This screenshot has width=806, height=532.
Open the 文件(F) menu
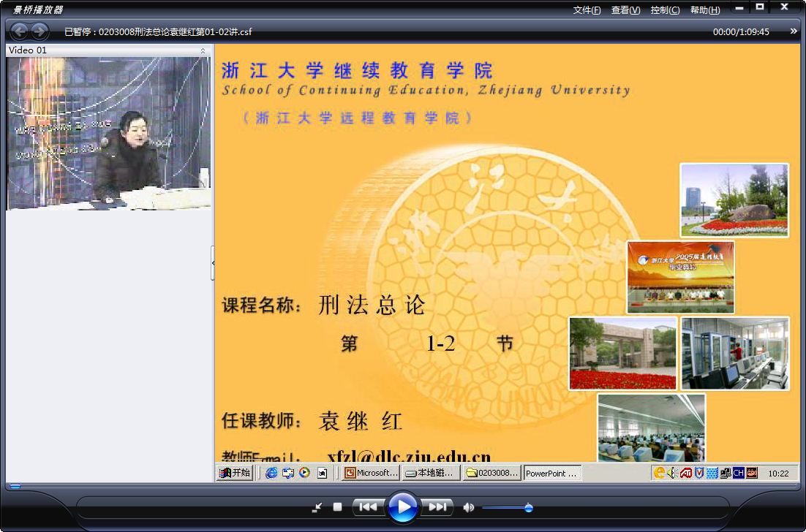[587, 10]
